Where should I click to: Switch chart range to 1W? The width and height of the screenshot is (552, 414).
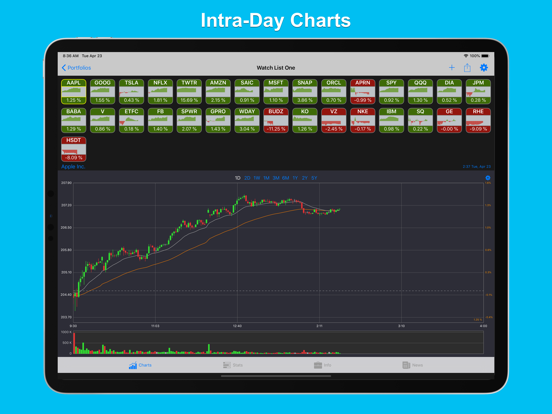[257, 178]
